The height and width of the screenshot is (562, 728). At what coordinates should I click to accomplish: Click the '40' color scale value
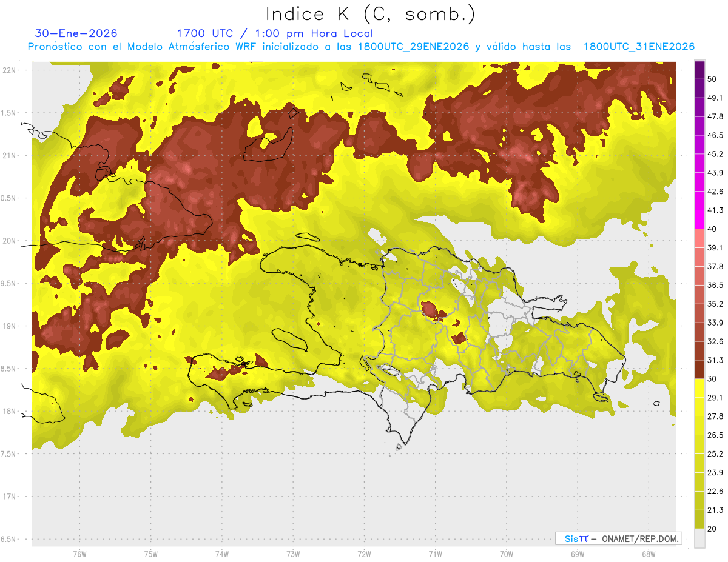(x=713, y=229)
